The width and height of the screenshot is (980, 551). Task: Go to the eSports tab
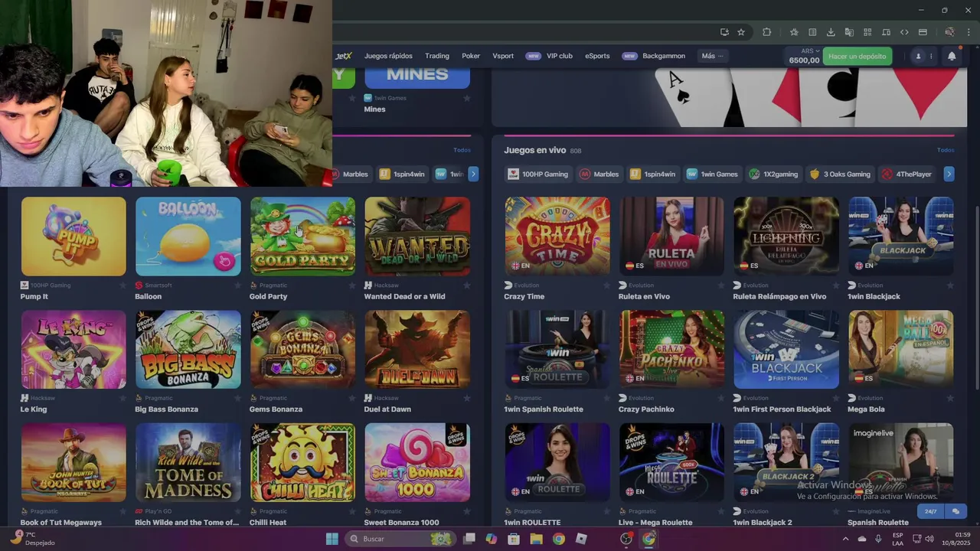(597, 56)
